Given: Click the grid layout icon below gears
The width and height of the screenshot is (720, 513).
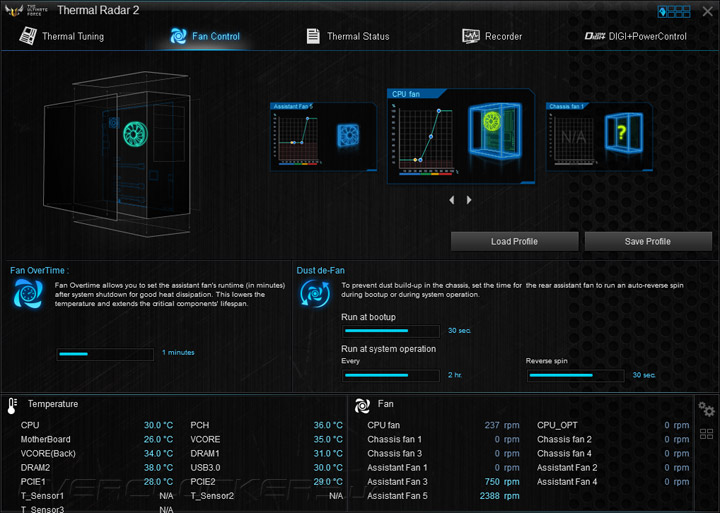Looking at the screenshot, I should pos(706,434).
